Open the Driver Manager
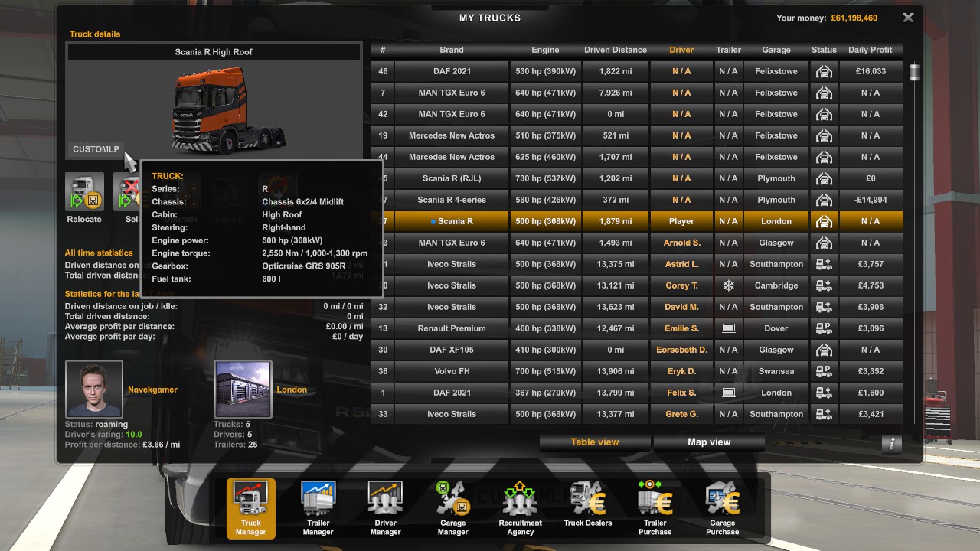The image size is (980, 551). [x=386, y=508]
